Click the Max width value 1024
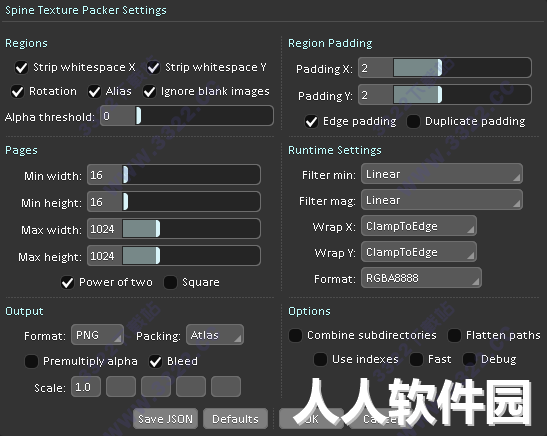This screenshot has width=547, height=436. point(105,229)
